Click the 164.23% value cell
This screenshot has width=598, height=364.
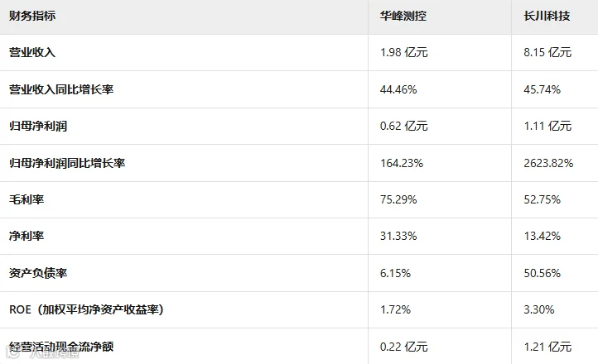pyautogui.click(x=402, y=163)
